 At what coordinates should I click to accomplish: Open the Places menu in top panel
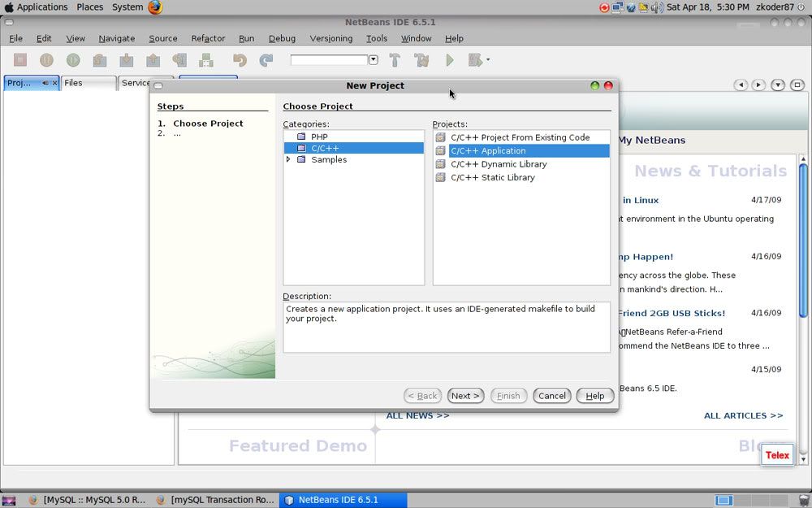click(x=89, y=7)
